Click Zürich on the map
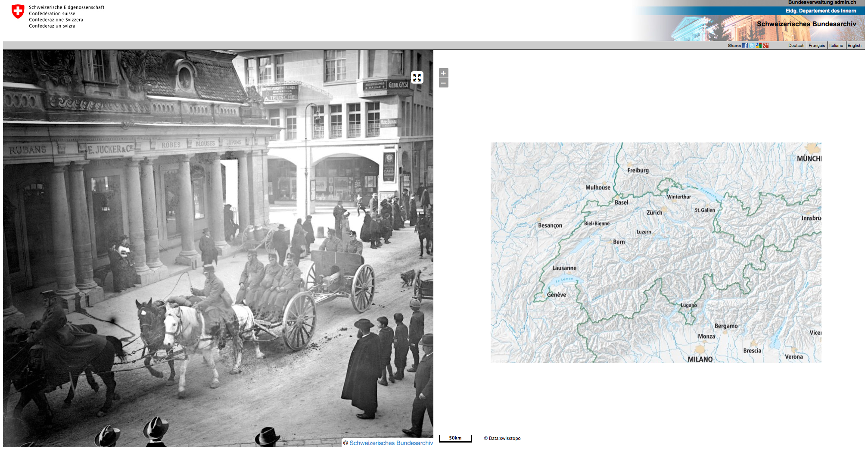The image size is (868, 449). [654, 212]
